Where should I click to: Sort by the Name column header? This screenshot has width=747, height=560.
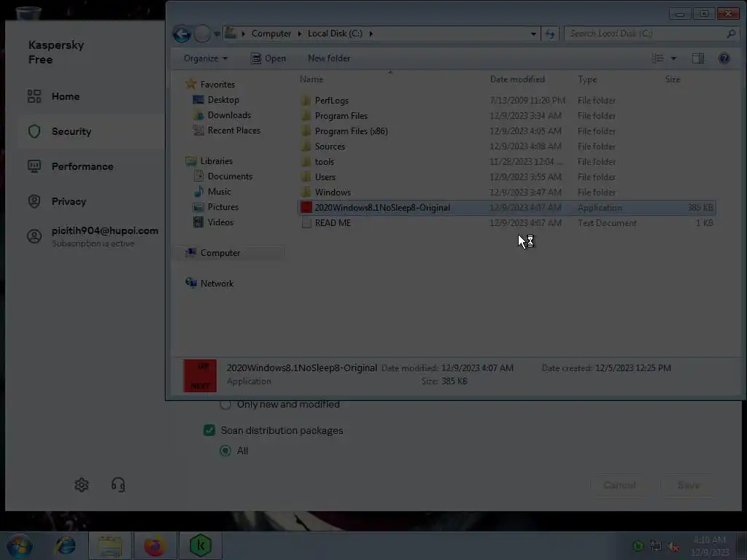tap(311, 79)
